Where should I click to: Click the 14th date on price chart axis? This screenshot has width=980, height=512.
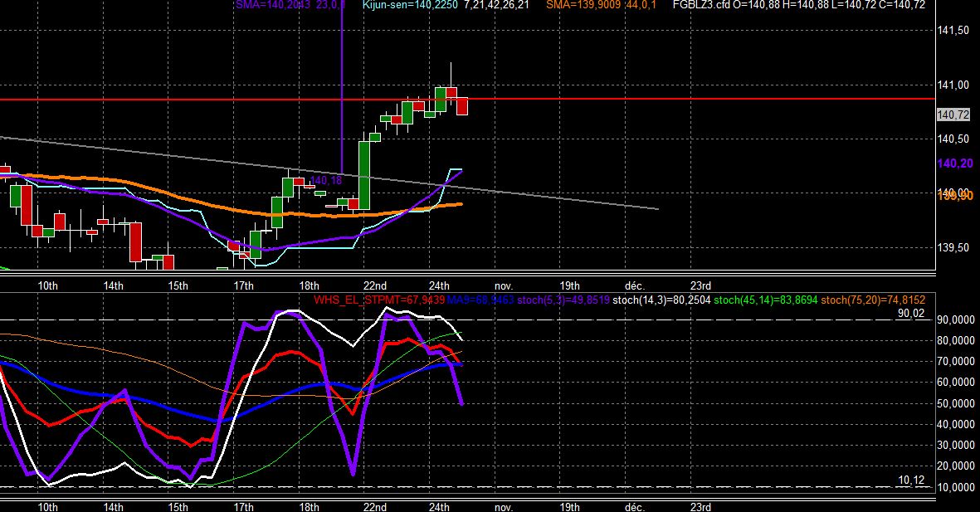point(113,285)
